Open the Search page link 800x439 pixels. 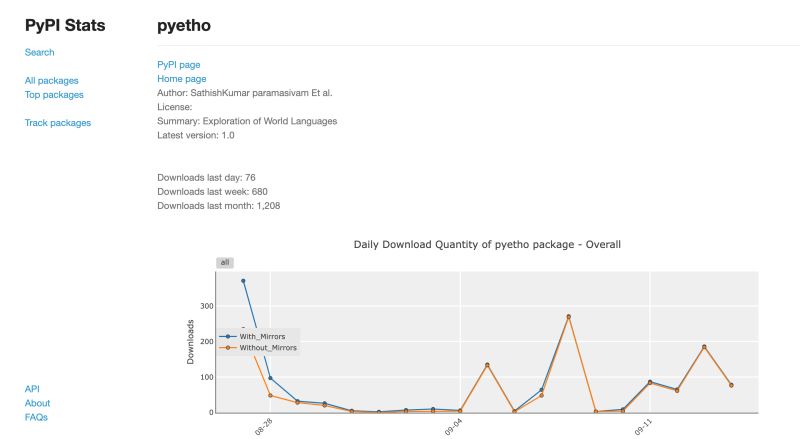[40, 52]
